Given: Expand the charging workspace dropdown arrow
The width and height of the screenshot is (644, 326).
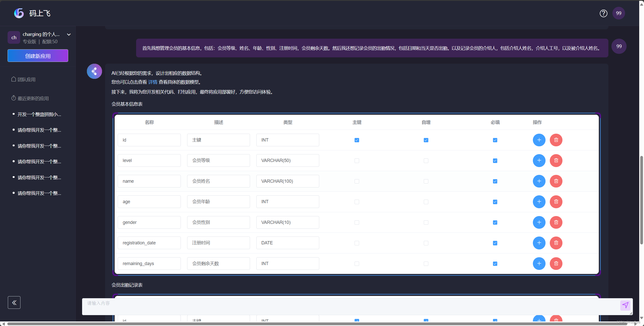Looking at the screenshot, I should pos(69,35).
